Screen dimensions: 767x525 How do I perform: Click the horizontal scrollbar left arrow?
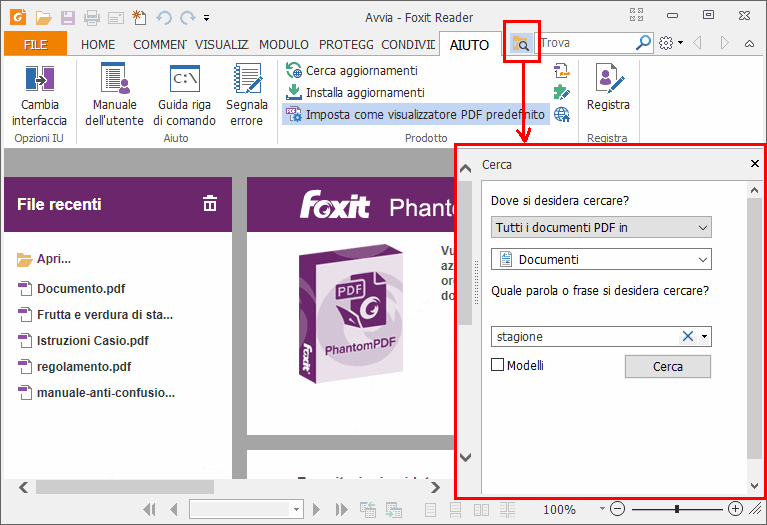[x=23, y=487]
